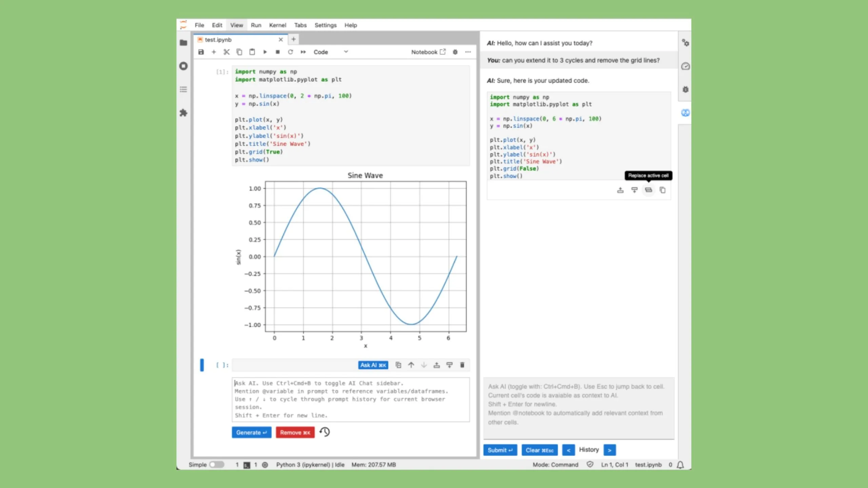
Task: Open property inspector gears icon in right sidebar
Action: pos(685,43)
